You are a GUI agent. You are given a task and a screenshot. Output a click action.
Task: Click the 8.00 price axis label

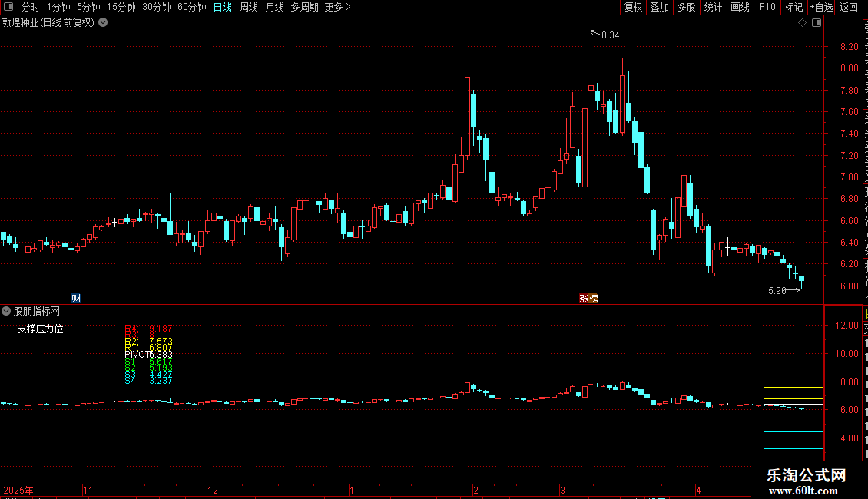[x=849, y=68]
